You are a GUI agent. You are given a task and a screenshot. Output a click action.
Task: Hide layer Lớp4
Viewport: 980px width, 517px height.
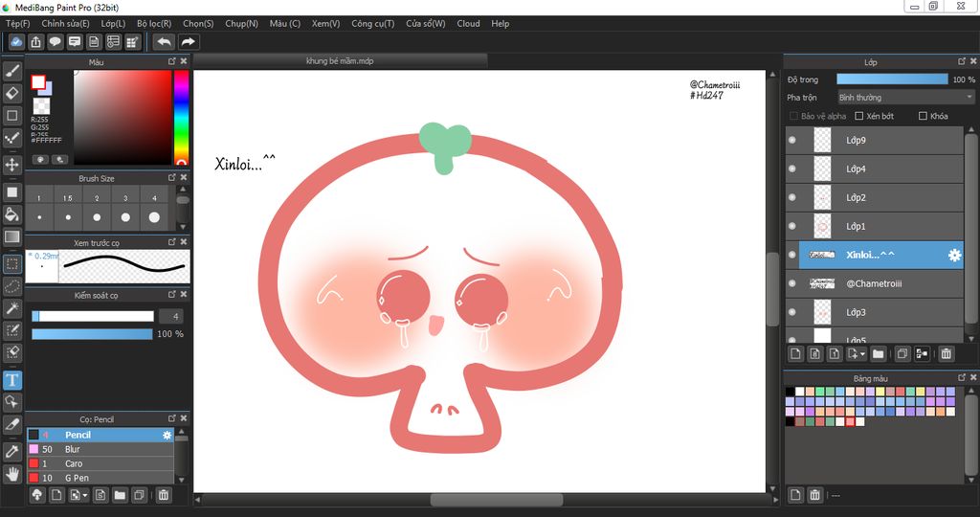(791, 169)
